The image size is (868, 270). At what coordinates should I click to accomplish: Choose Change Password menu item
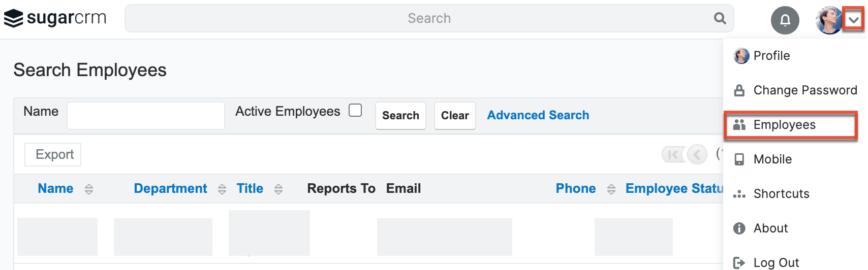point(804,90)
